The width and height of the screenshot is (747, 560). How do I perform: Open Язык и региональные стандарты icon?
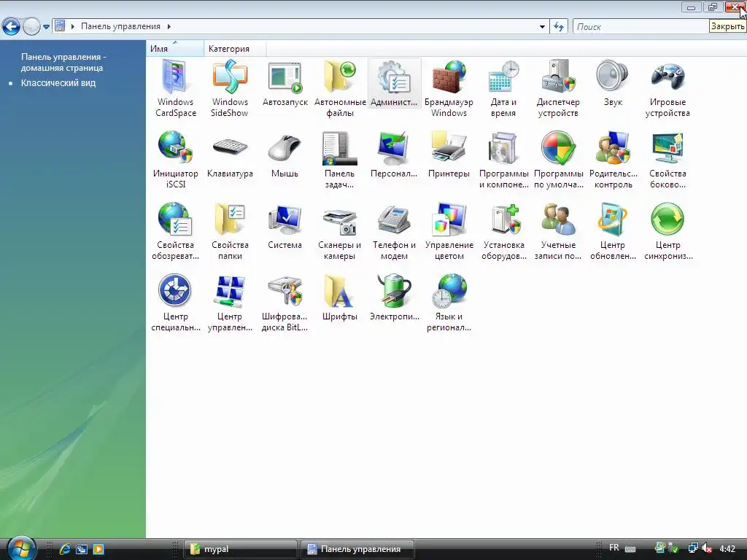pos(449,303)
